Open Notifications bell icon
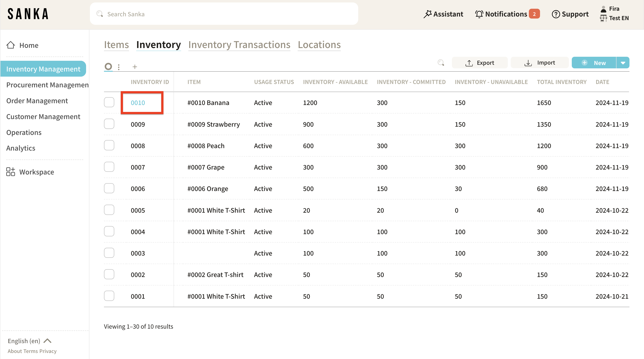 [x=479, y=14]
